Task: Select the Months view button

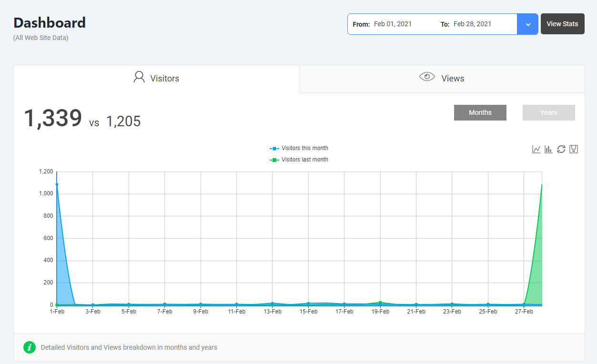Action: pos(480,112)
